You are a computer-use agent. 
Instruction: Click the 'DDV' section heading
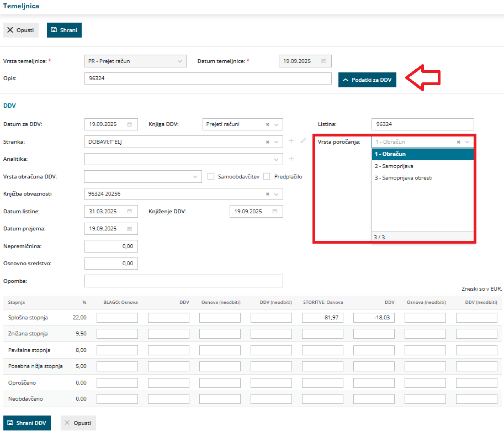pyautogui.click(x=9, y=106)
